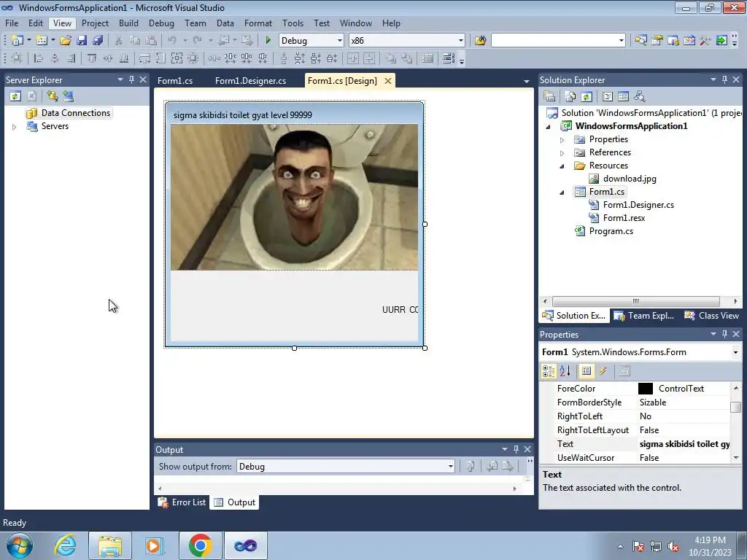Select Program.cs in Solution Explorer

pyautogui.click(x=611, y=231)
